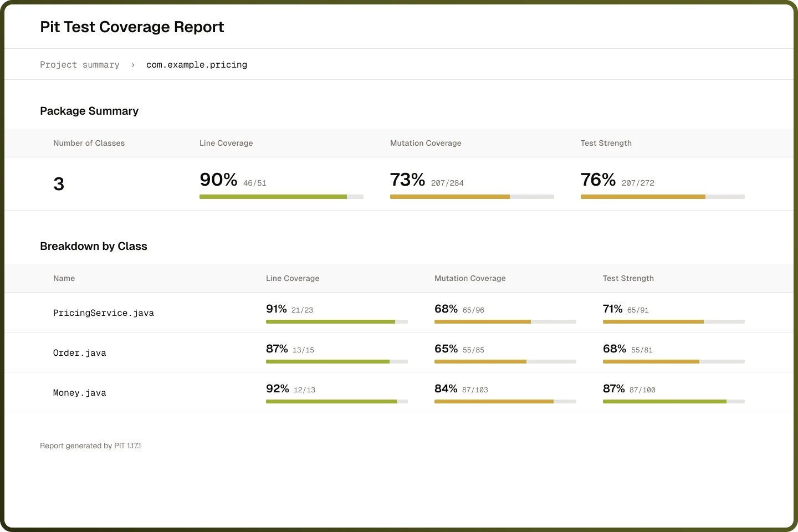This screenshot has height=532, width=798.
Task: Click Money.java 87% test strength
Action: coord(614,388)
